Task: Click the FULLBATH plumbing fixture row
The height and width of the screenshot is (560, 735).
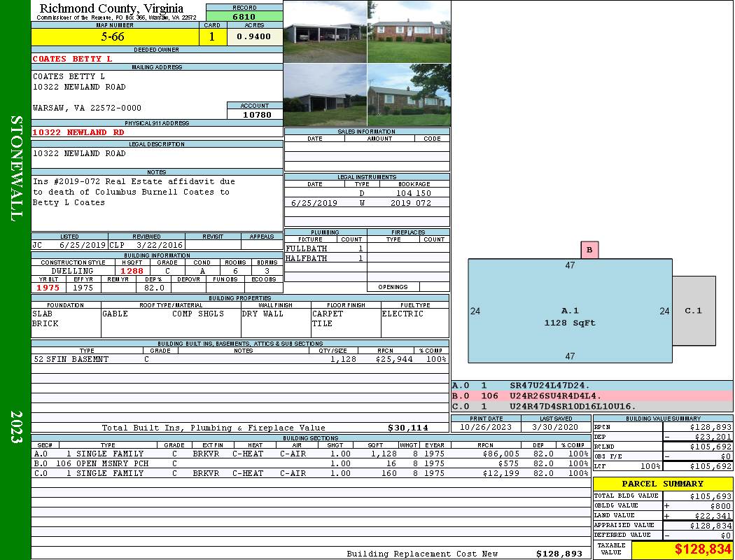Action: (325, 248)
